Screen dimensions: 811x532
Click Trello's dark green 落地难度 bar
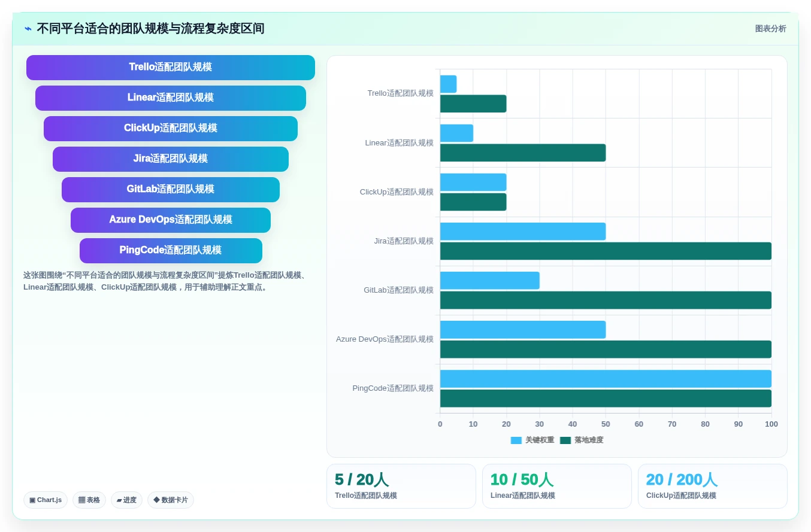coord(473,104)
